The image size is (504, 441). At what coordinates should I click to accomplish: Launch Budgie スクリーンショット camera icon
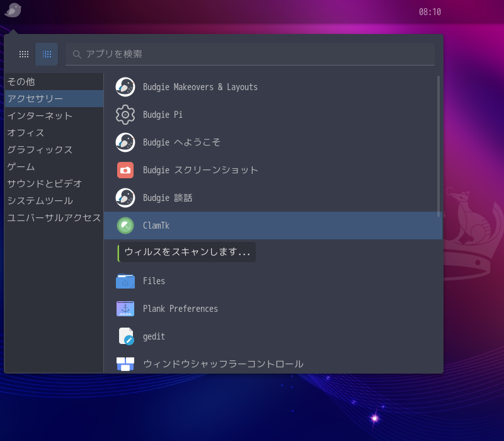(x=125, y=170)
